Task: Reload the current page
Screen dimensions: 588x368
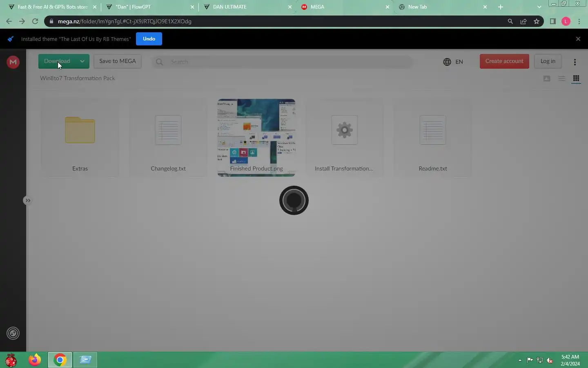Action: [35, 21]
